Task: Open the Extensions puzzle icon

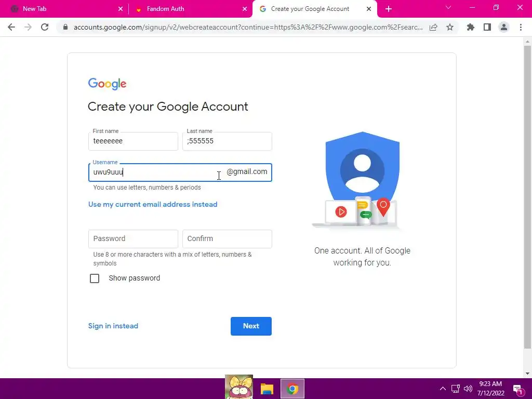Action: pos(471,27)
